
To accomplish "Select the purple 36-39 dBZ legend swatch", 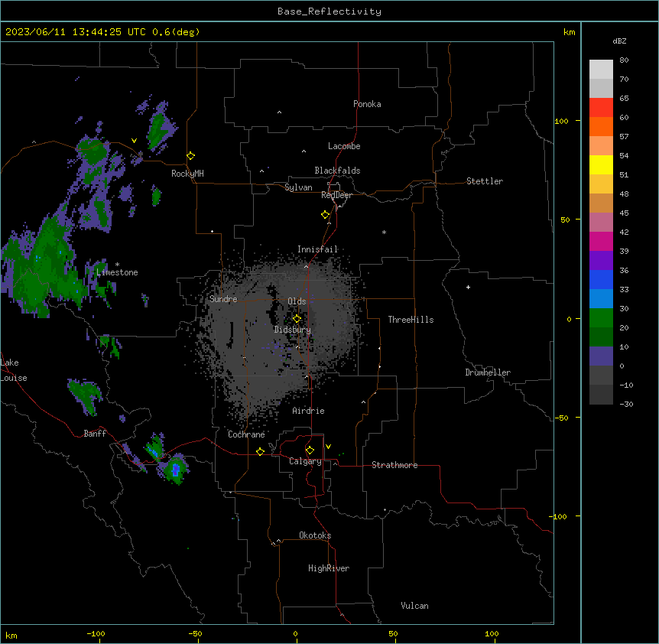I will [x=601, y=261].
